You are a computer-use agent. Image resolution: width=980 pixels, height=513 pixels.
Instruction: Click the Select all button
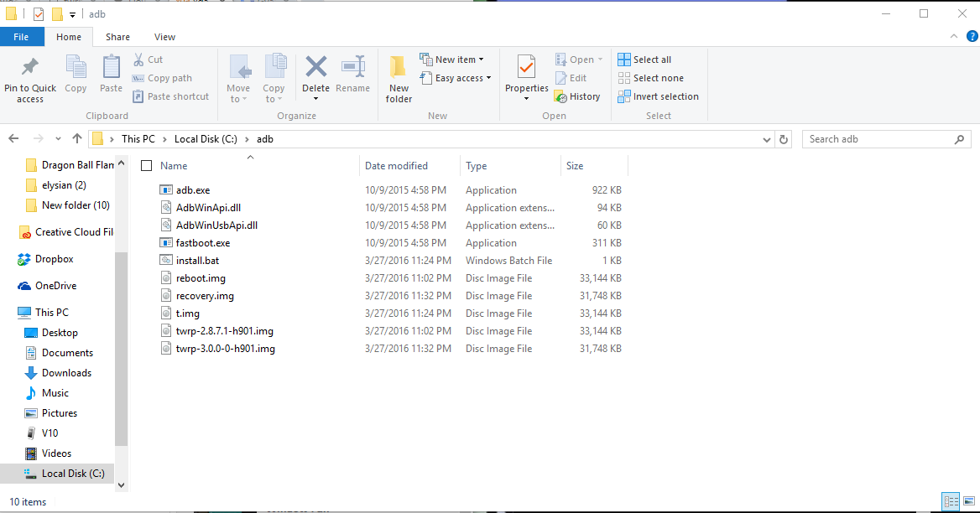pyautogui.click(x=644, y=59)
